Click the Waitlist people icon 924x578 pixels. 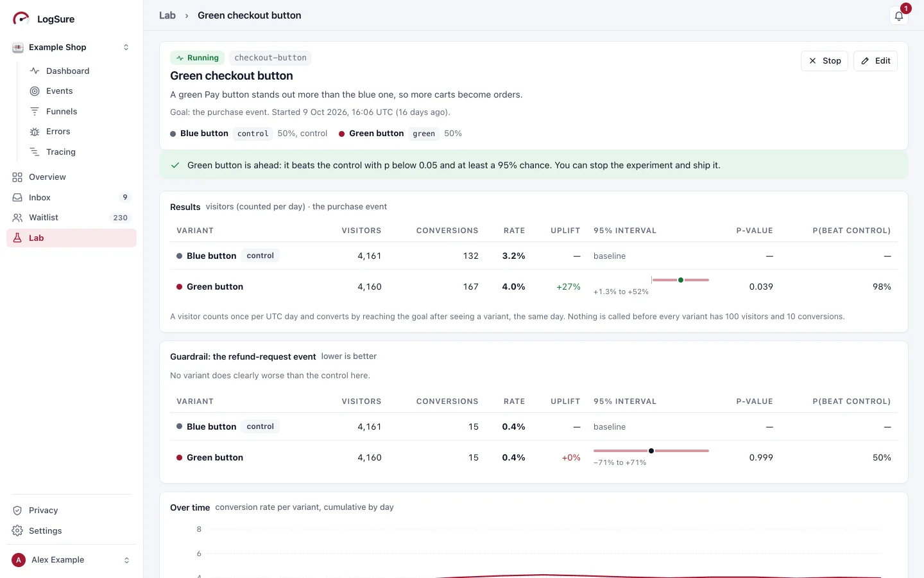(x=17, y=218)
